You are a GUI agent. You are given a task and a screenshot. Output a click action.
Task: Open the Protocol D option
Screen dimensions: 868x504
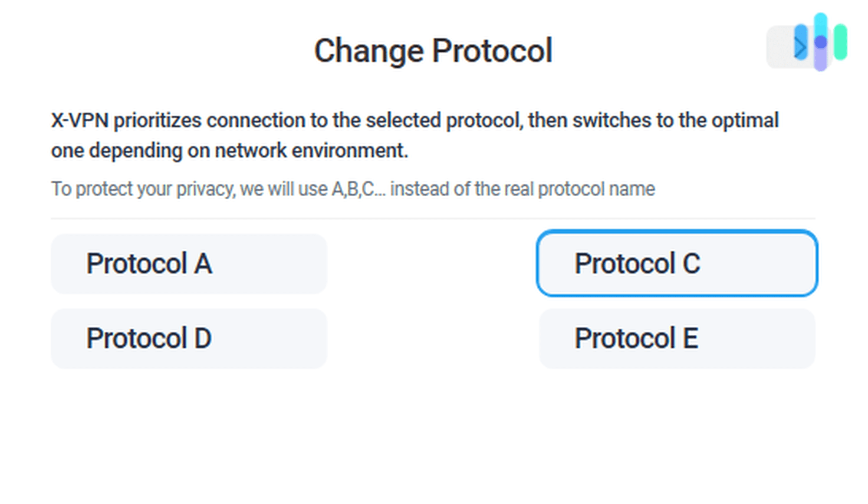(189, 338)
